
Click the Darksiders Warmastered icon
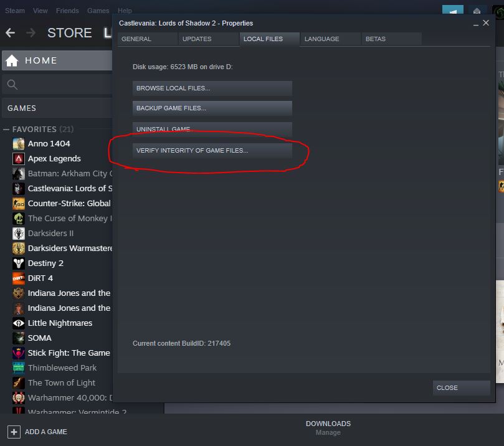19,249
